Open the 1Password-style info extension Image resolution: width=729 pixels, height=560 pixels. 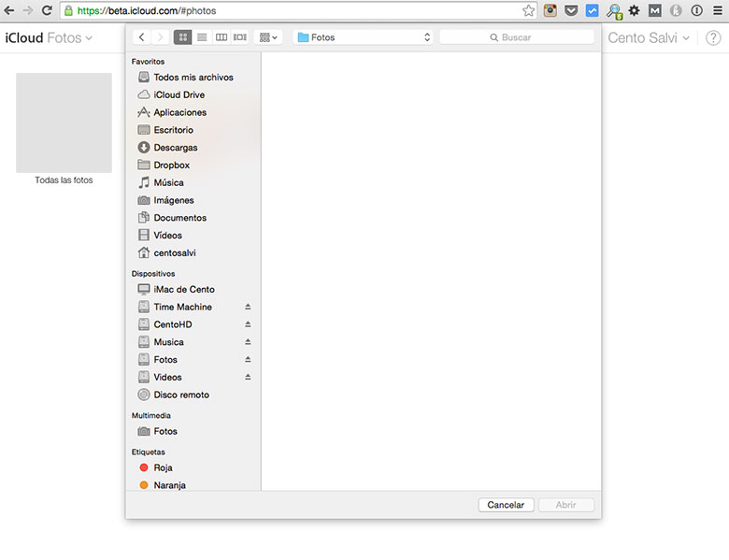(x=696, y=10)
